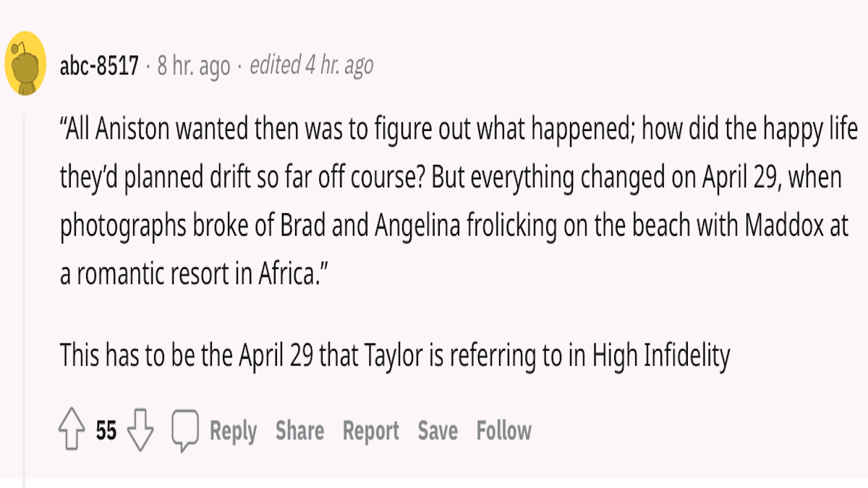Click the line beginning 'photographs broke of Brad'
The width and height of the screenshot is (868, 488).
coord(454,228)
